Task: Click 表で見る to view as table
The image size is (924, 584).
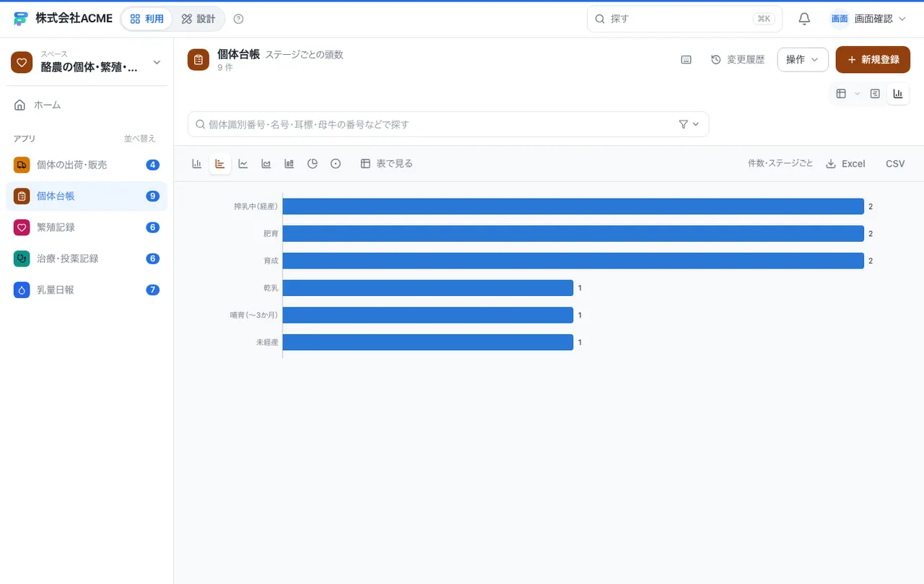Action: pos(387,164)
